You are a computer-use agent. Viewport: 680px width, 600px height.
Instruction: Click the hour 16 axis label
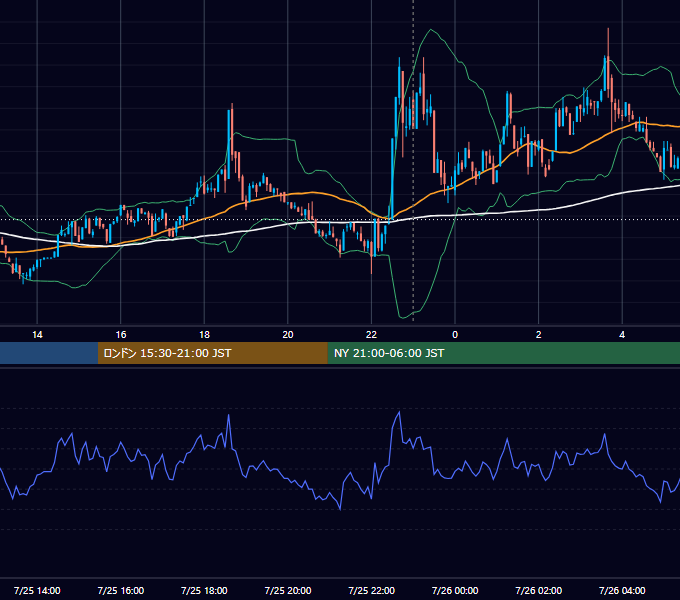(x=121, y=335)
